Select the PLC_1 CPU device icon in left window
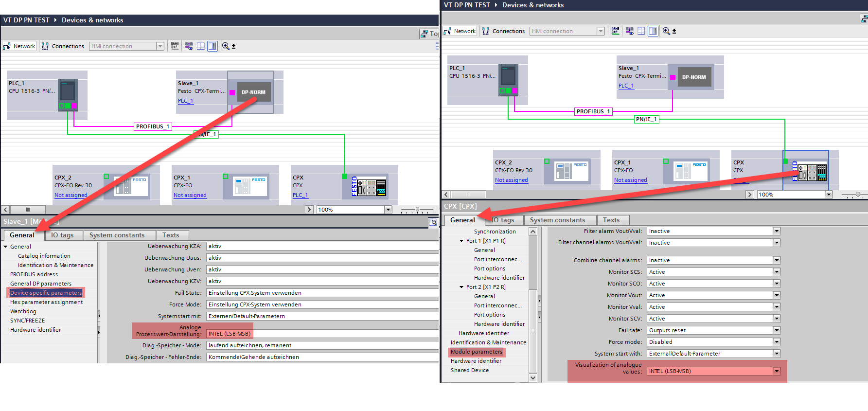 (x=68, y=94)
